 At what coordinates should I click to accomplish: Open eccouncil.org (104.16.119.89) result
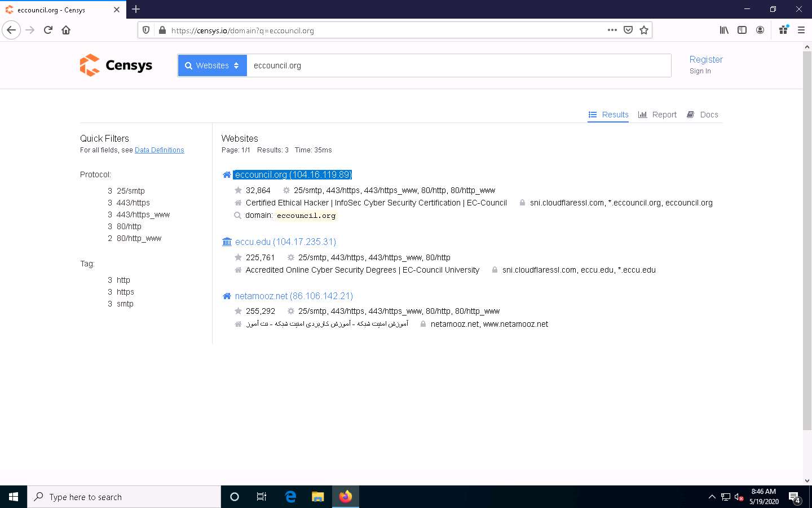[293, 175]
